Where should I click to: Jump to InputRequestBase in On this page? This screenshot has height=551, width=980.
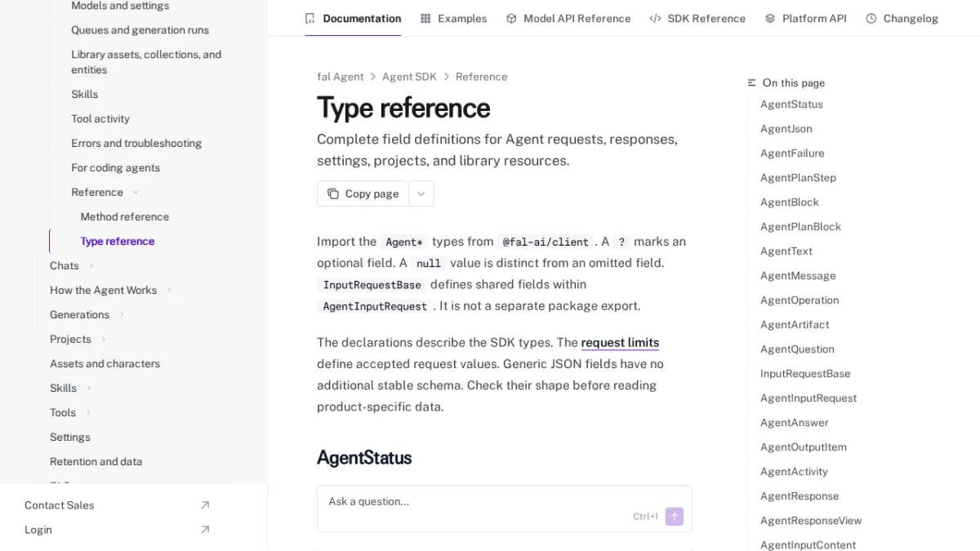click(x=805, y=374)
